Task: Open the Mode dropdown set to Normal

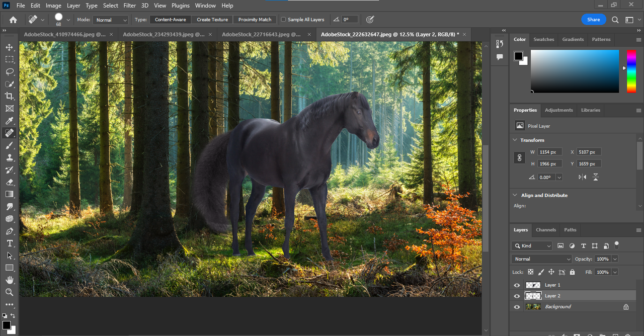Action: point(111,20)
